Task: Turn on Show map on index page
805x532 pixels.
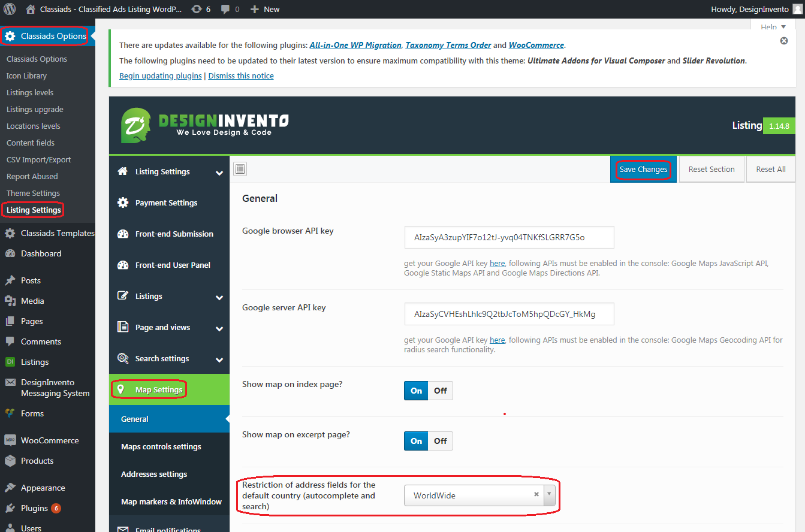Action: point(417,391)
